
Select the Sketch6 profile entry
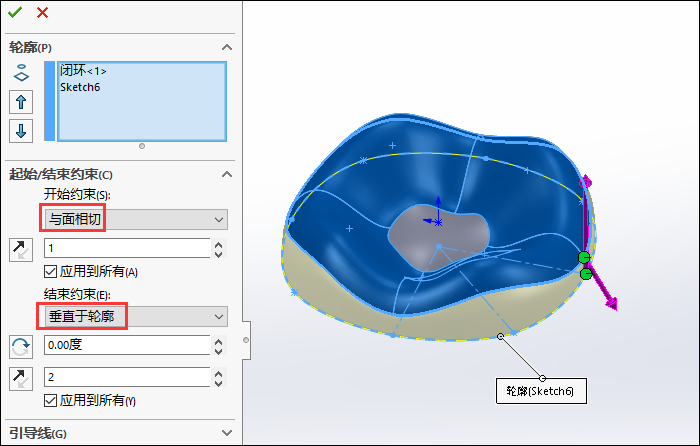(80, 87)
